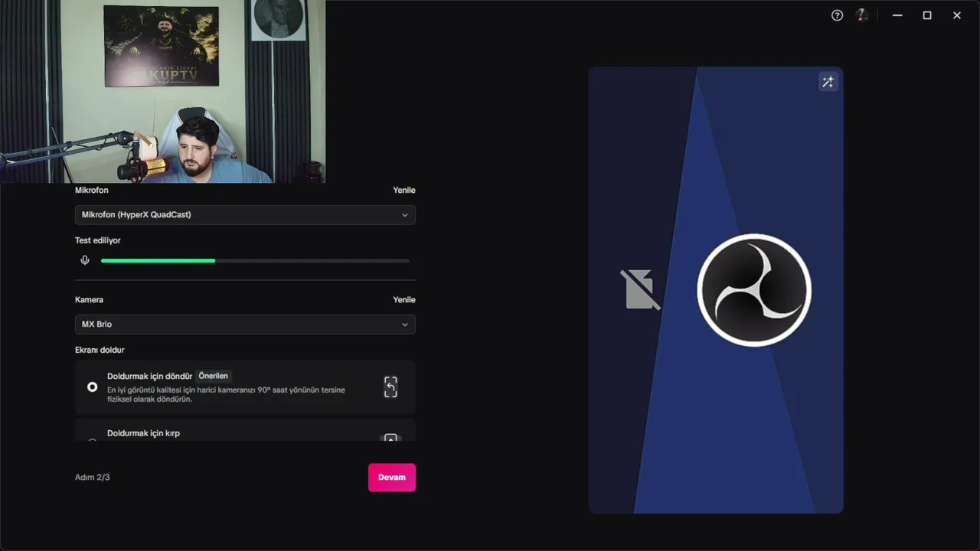Click the "Test ediliyor" label
Image resolution: width=980 pixels, height=551 pixels.
(98, 240)
